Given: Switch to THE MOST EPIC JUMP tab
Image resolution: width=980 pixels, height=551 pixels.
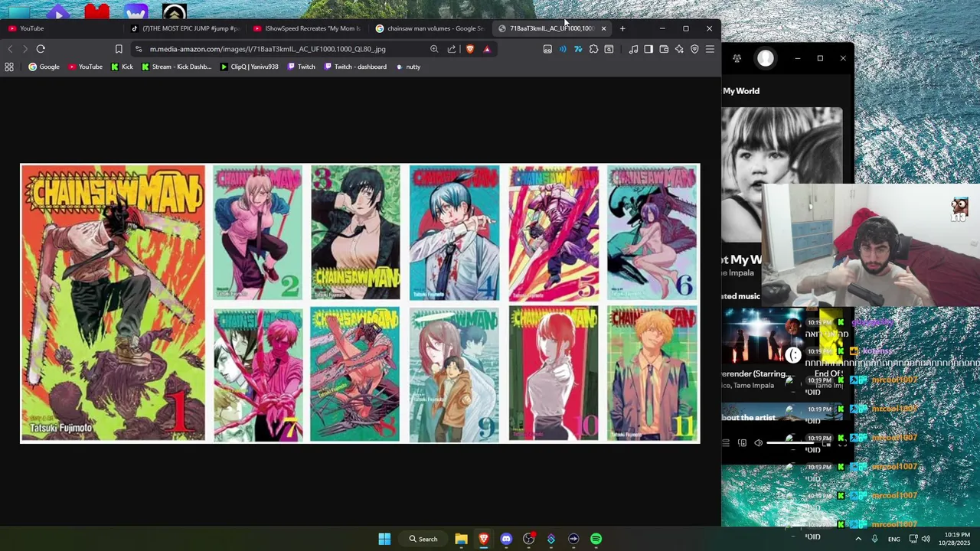Looking at the screenshot, I should click(185, 28).
